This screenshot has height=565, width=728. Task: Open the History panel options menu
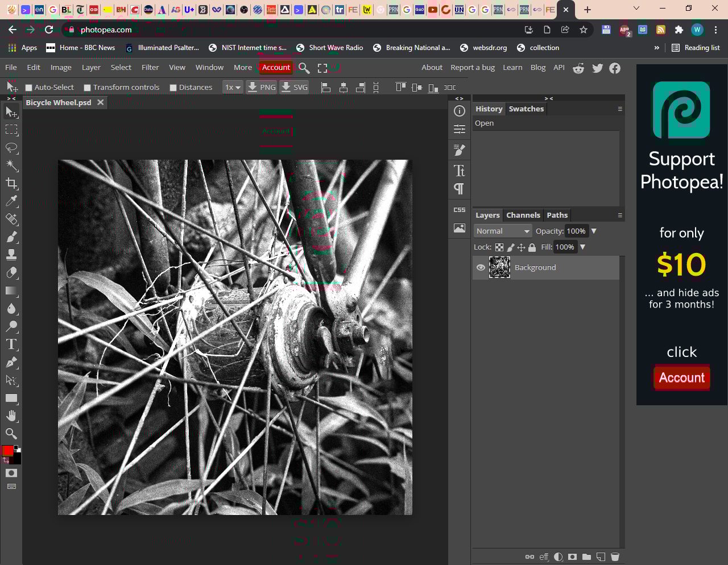pos(620,109)
